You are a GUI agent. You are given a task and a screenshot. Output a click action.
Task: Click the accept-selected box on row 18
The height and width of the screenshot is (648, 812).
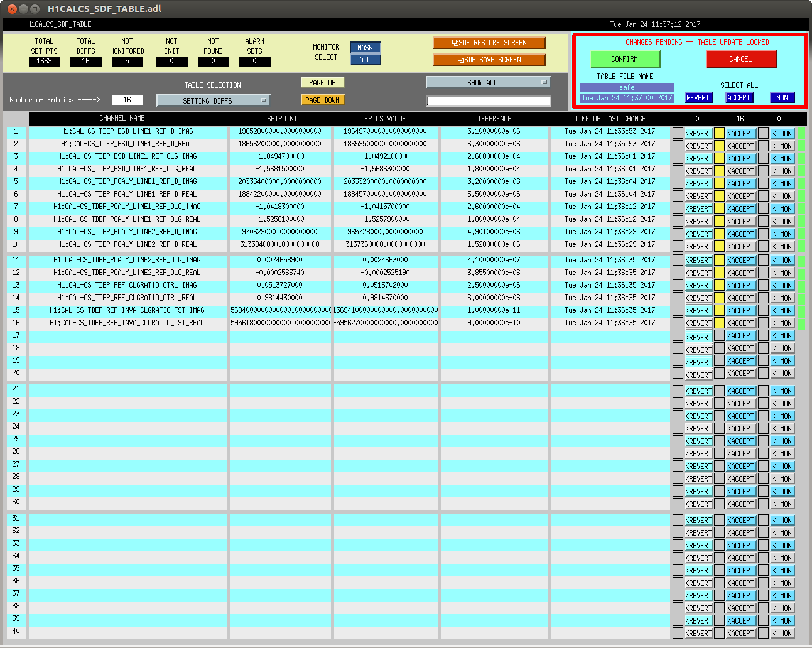(720, 348)
